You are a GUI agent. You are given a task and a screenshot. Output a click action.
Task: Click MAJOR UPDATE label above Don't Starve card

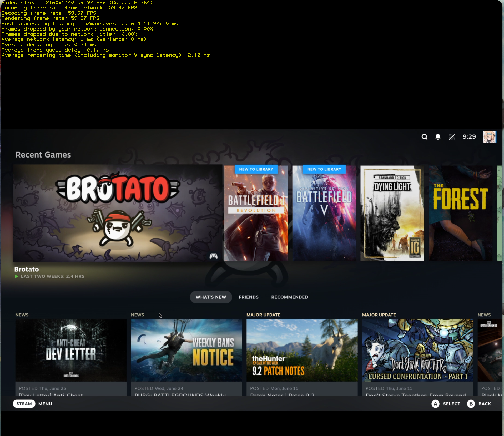pyautogui.click(x=379, y=315)
